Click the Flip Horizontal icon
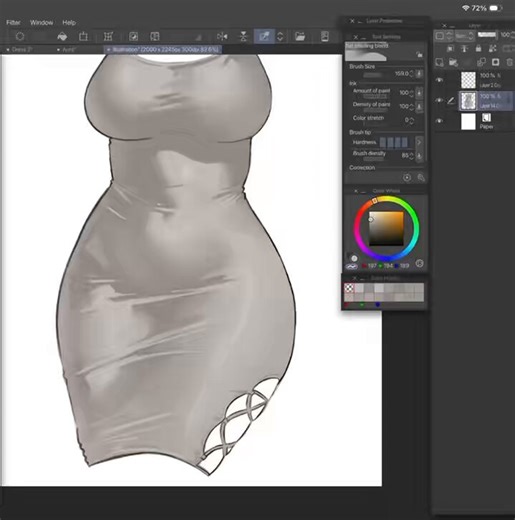515x520 pixels. pyautogui.click(x=222, y=36)
